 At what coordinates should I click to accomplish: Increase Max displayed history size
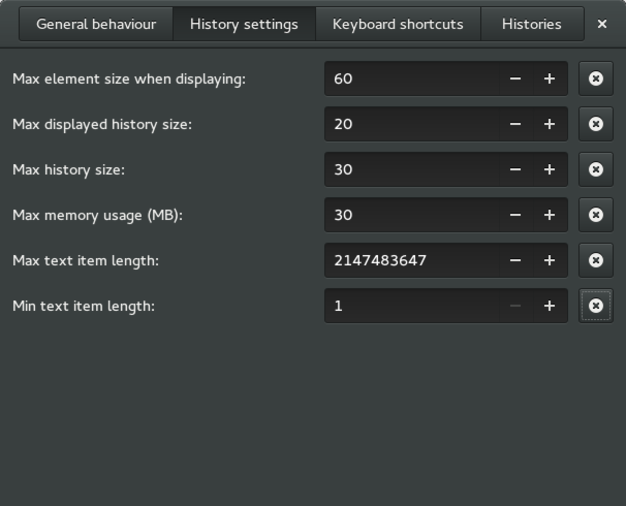[550, 124]
